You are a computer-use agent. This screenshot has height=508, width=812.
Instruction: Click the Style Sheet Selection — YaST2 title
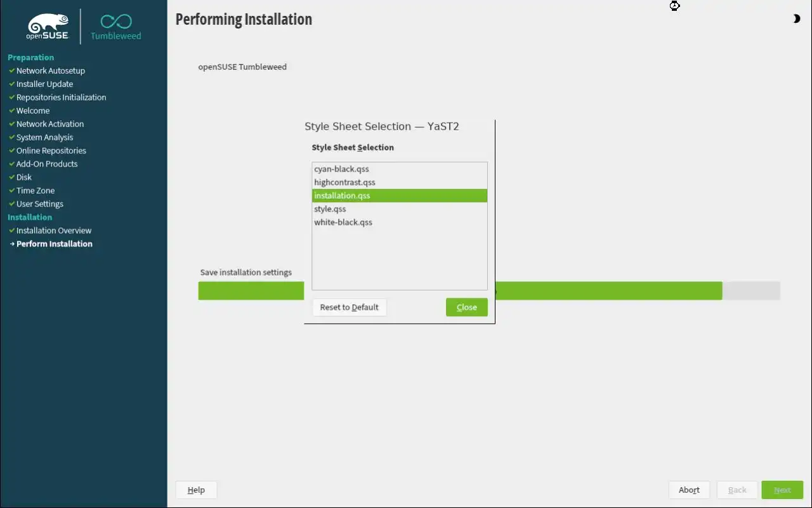tap(382, 126)
